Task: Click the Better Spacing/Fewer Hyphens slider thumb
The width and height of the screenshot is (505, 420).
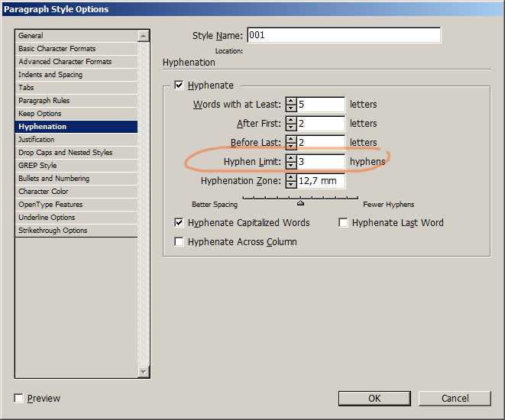Action: click(300, 203)
